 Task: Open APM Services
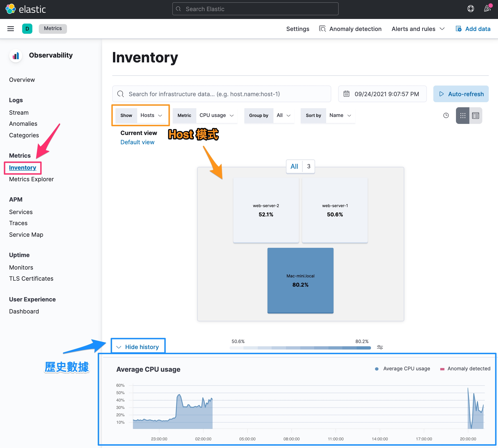pyautogui.click(x=21, y=212)
